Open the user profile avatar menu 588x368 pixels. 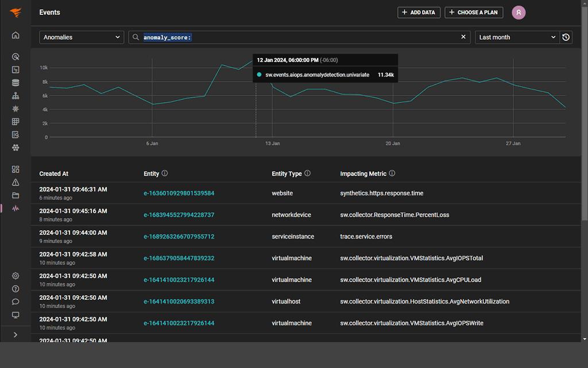(519, 12)
